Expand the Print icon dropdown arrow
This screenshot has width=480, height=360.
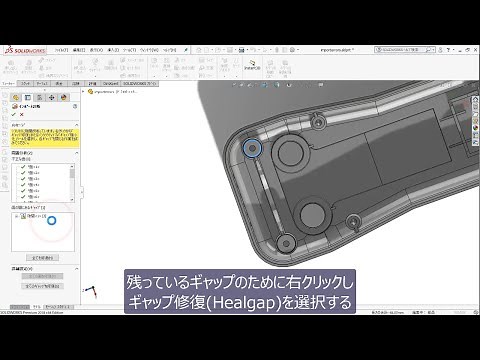[x=247, y=50]
